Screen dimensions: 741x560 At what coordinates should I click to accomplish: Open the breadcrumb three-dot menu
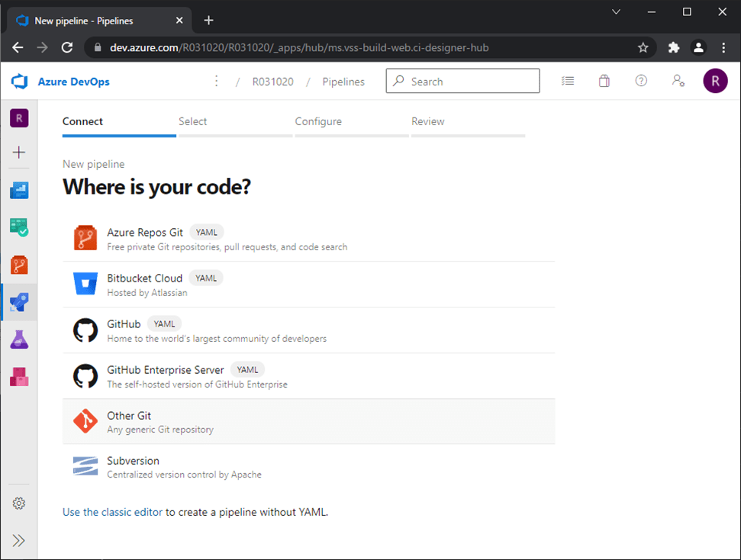click(217, 82)
